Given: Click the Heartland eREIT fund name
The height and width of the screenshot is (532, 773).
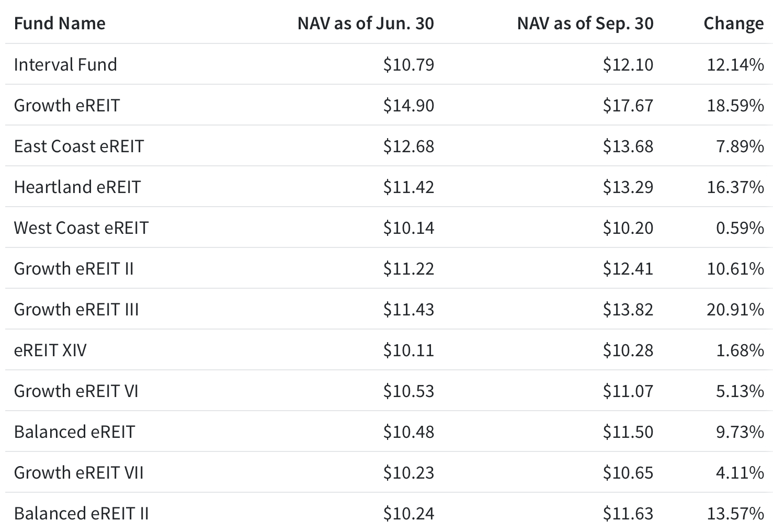Looking at the screenshot, I should (77, 187).
